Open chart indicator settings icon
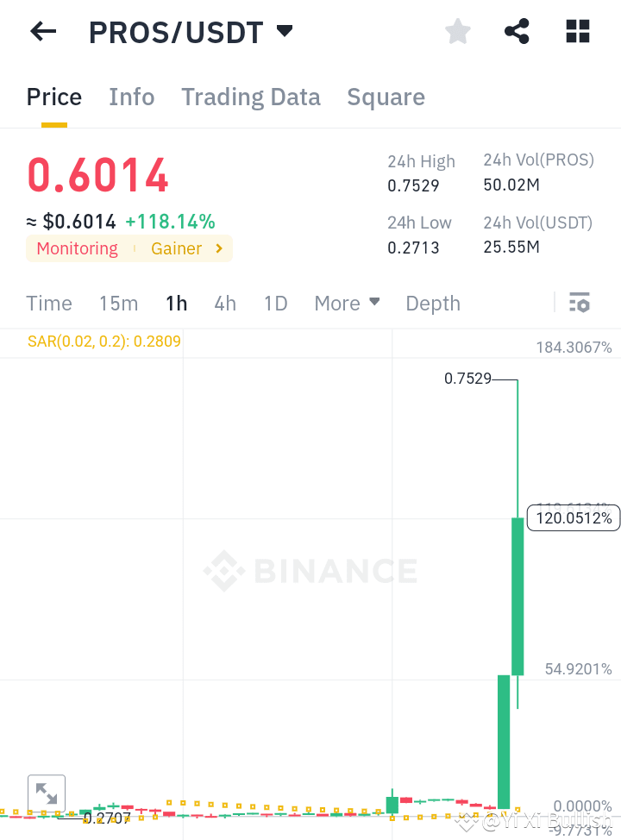Image resolution: width=621 pixels, height=840 pixels. pyautogui.click(x=579, y=303)
